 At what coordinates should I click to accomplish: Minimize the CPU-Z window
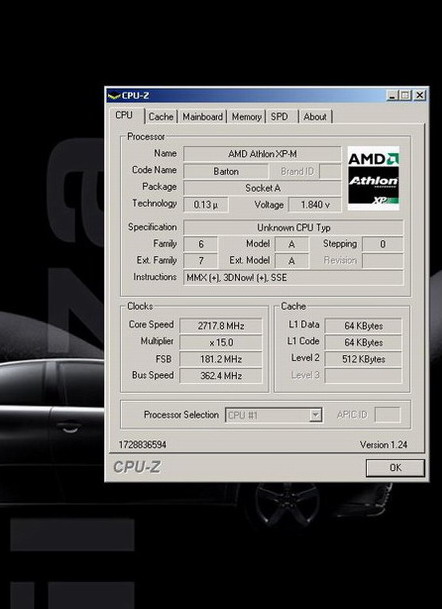[392, 95]
